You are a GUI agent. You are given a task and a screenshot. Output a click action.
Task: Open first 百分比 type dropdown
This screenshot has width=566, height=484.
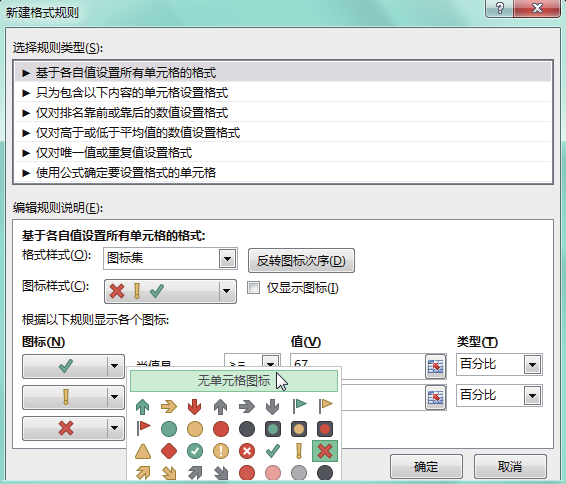tap(532, 365)
